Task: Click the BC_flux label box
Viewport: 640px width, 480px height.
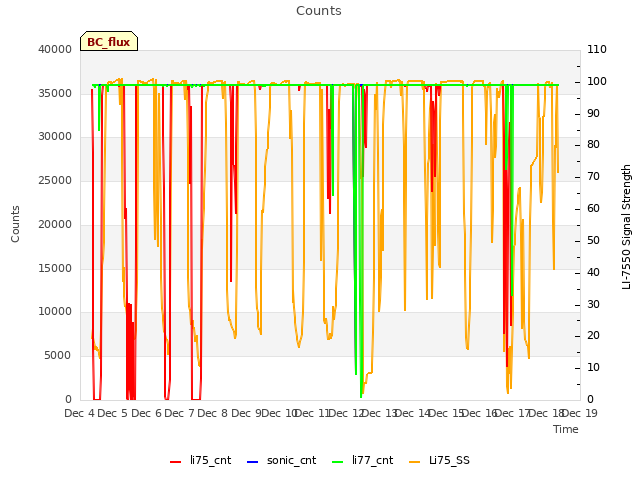Action: coord(109,41)
